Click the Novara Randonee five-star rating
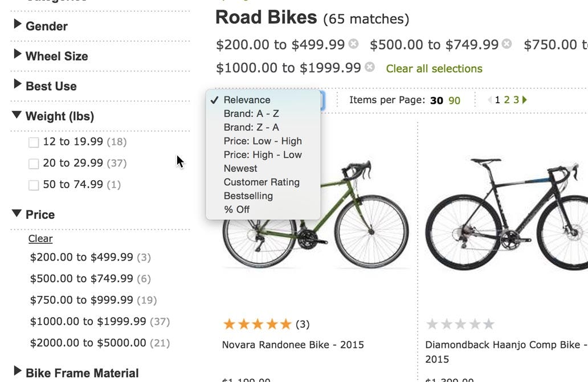Viewport: 588px width, 382px height. pyautogui.click(x=257, y=324)
